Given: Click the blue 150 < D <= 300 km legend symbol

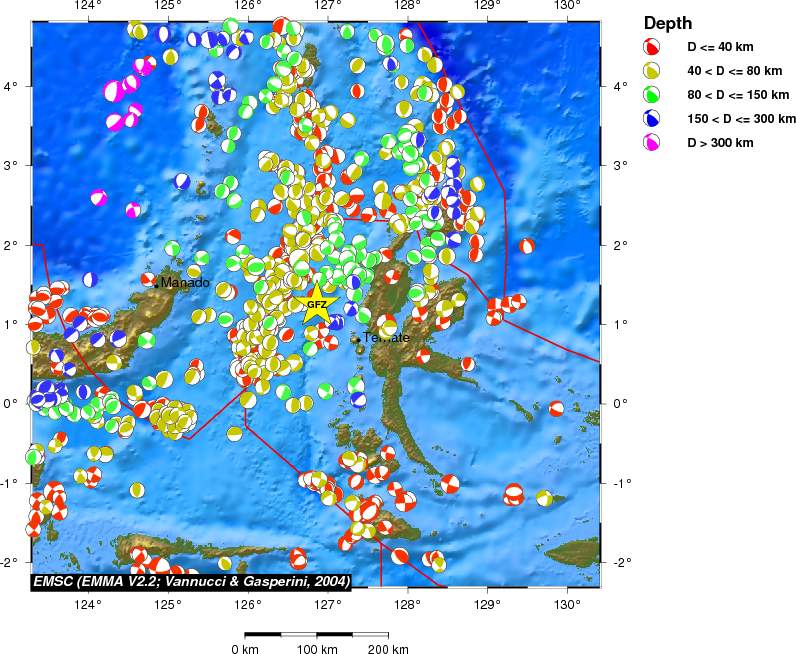Looking at the screenshot, I should (652, 119).
